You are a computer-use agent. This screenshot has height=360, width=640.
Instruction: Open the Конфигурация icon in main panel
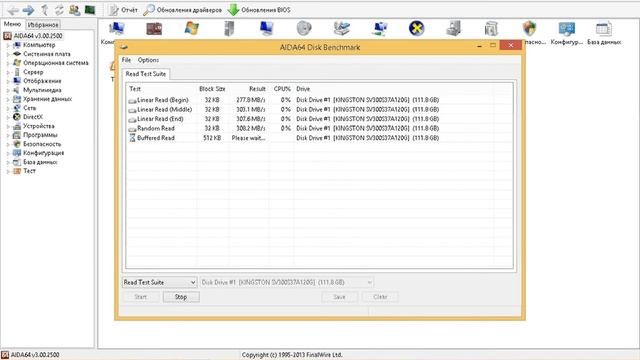point(567,33)
